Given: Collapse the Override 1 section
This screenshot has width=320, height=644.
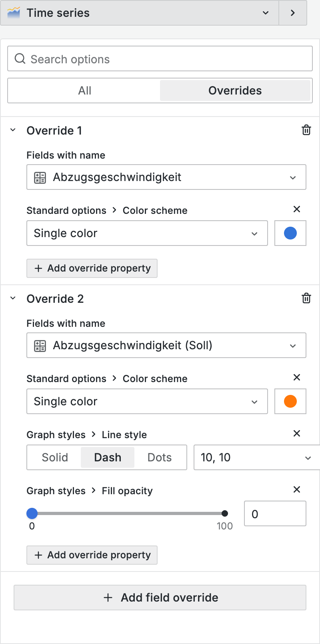Looking at the screenshot, I should tap(13, 130).
